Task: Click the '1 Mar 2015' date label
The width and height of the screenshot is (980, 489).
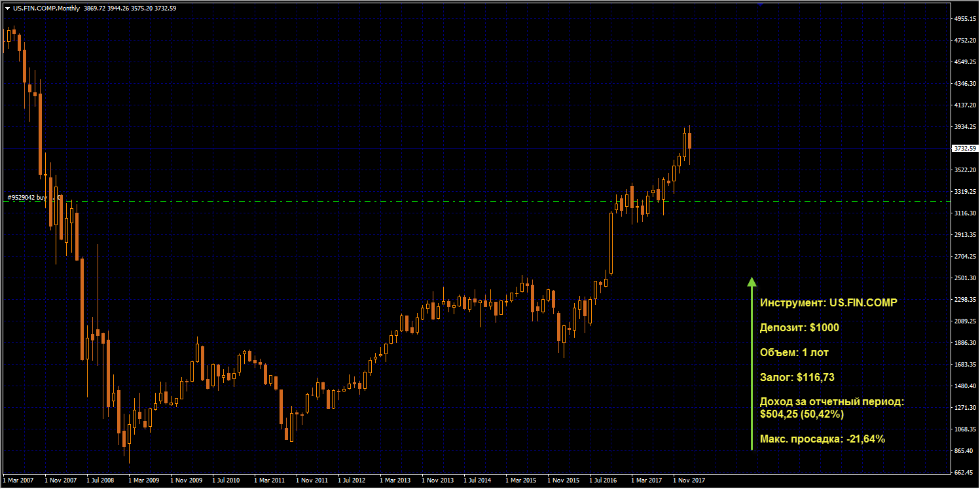Action: point(522,480)
